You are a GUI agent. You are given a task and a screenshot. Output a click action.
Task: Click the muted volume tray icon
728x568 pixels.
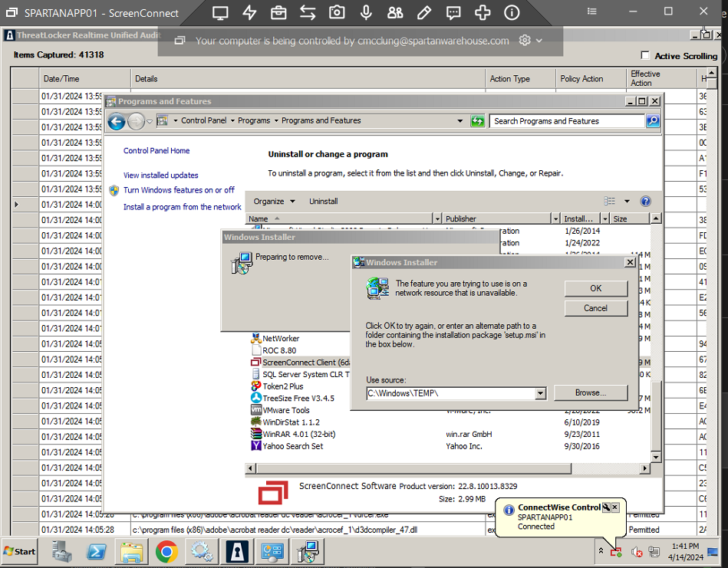pos(636,552)
